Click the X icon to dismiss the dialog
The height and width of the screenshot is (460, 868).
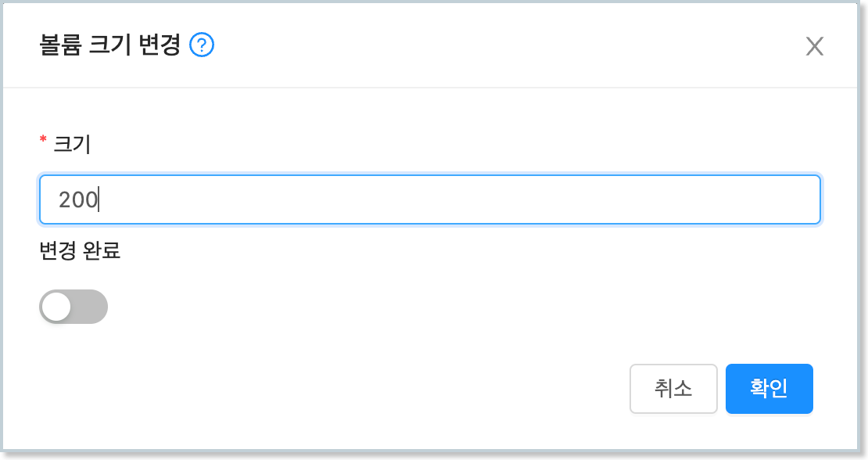click(x=815, y=46)
